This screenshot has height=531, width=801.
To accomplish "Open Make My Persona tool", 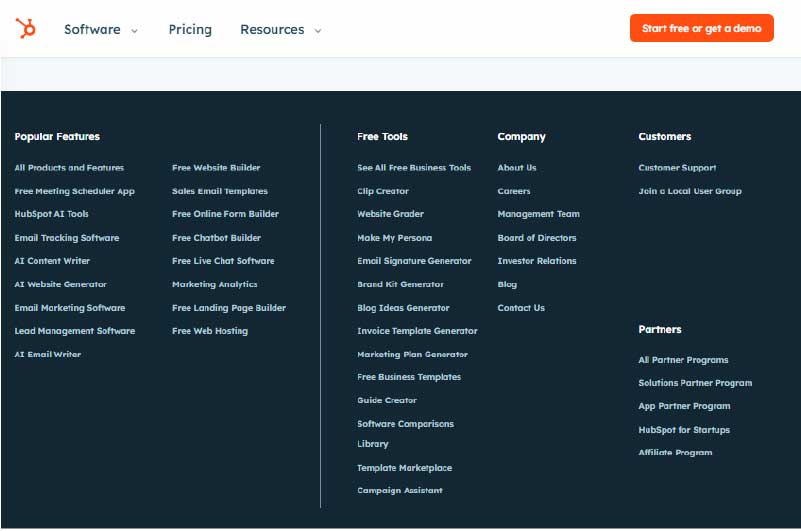I will [x=394, y=238].
